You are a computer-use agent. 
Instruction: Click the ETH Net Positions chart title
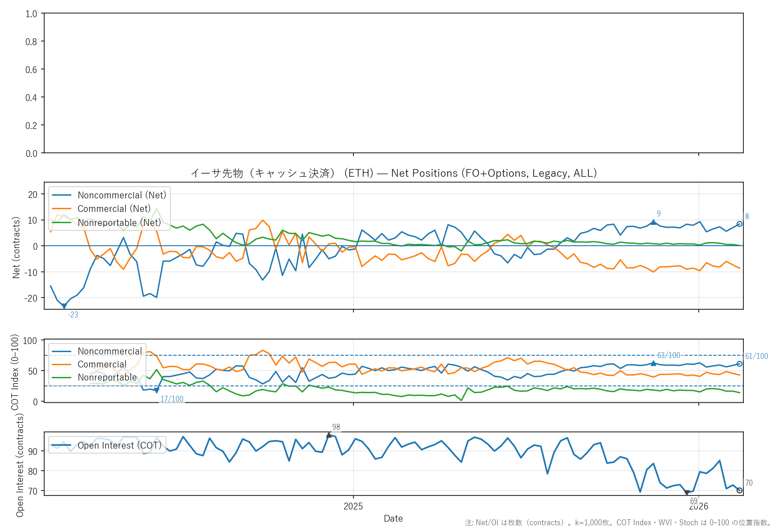(394, 173)
